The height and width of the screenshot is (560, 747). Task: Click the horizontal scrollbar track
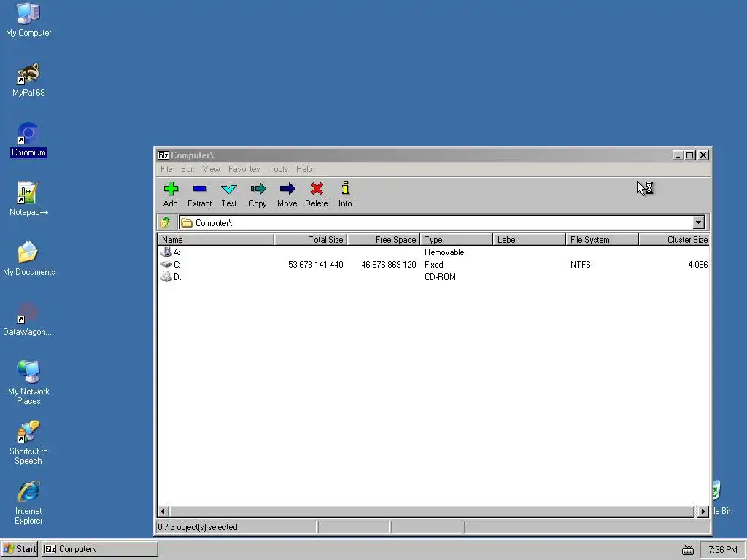click(433, 511)
